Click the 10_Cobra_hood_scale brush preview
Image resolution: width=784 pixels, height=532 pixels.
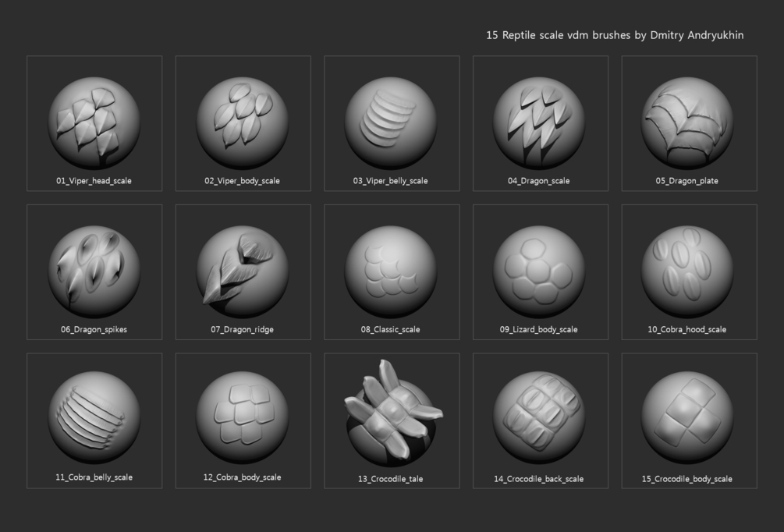coord(687,271)
